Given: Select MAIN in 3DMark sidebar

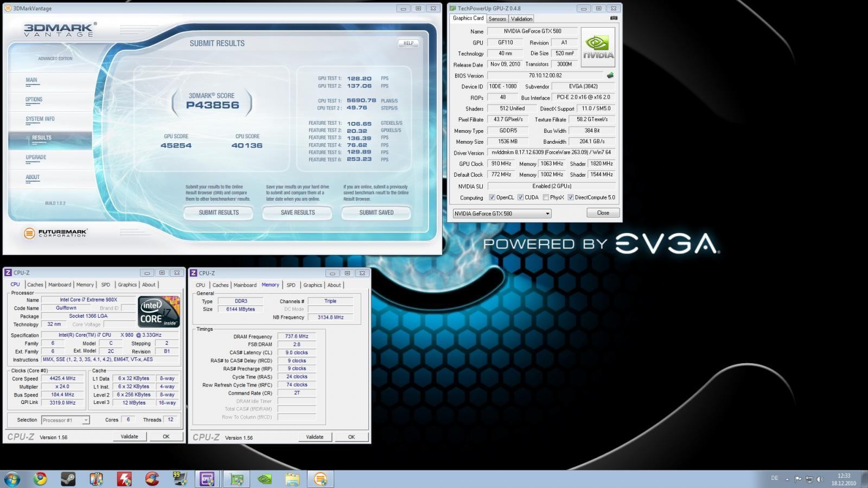Looking at the screenshot, I should (x=31, y=80).
